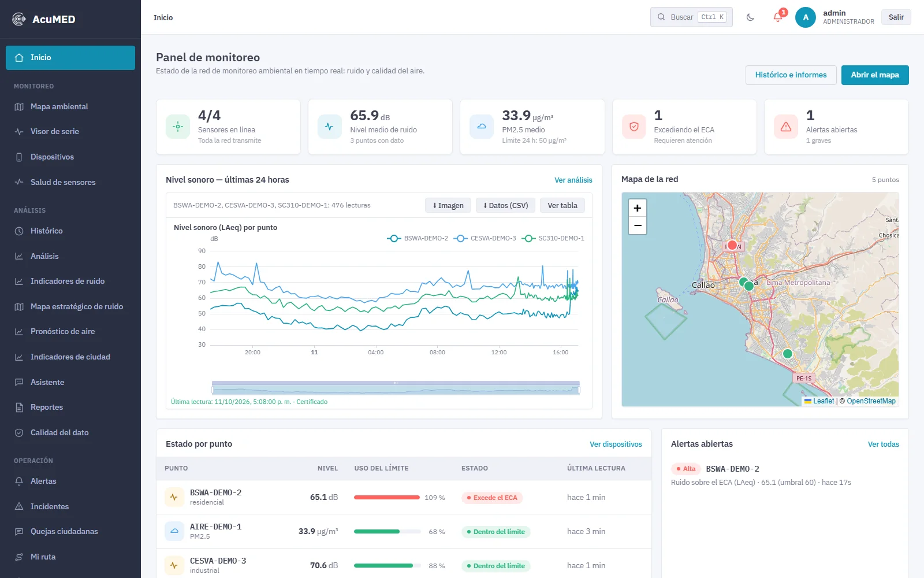Click Indicadores de ruido chart icon
Image resolution: width=924 pixels, height=578 pixels.
pos(19,281)
